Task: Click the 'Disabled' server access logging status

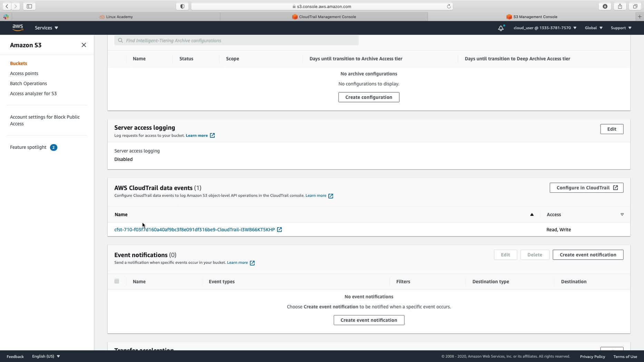Action: coord(124,159)
